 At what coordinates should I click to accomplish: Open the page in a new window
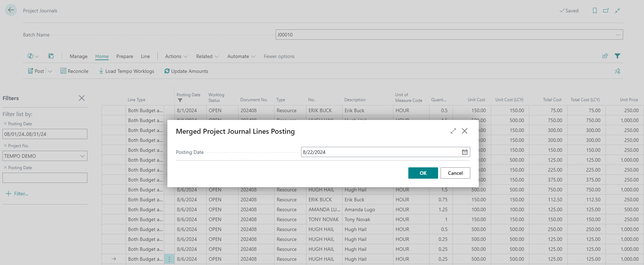click(606, 11)
